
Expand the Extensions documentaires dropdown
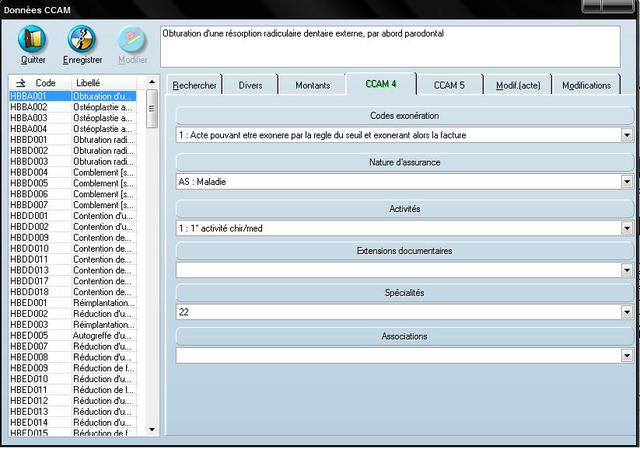(626, 270)
